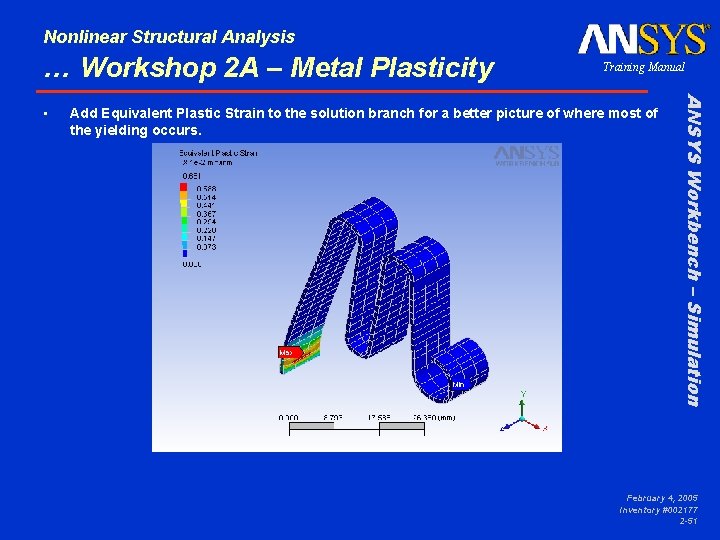Click the Training Manual text
Screen dimensions: 720x540
[643, 67]
